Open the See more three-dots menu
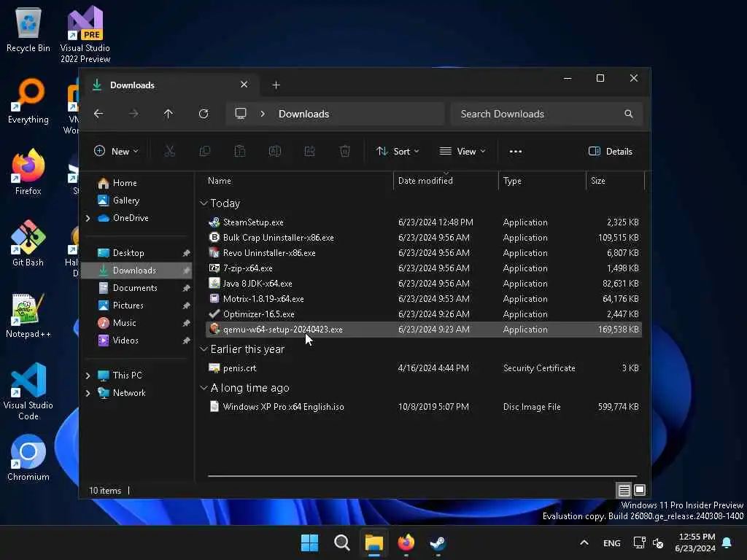 516,152
